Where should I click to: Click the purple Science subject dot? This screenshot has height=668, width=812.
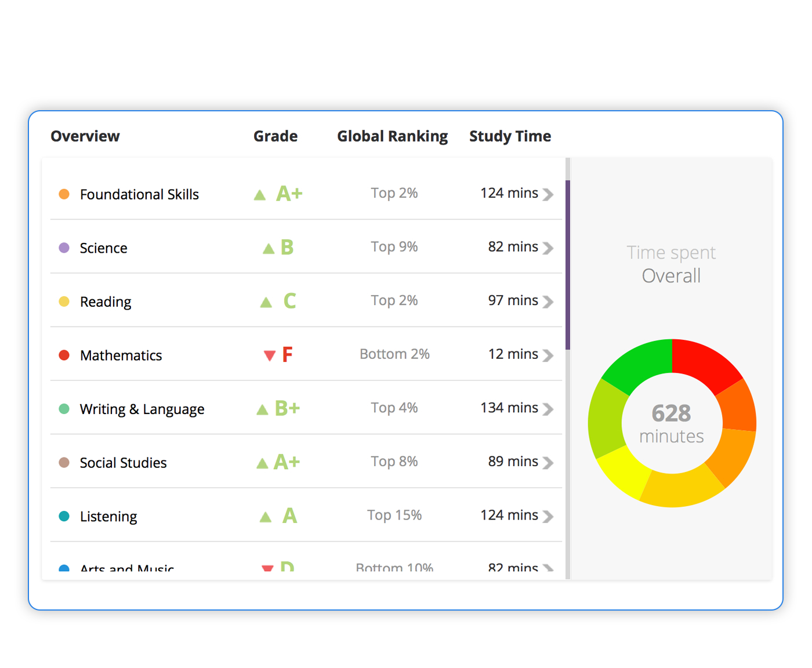point(64,248)
